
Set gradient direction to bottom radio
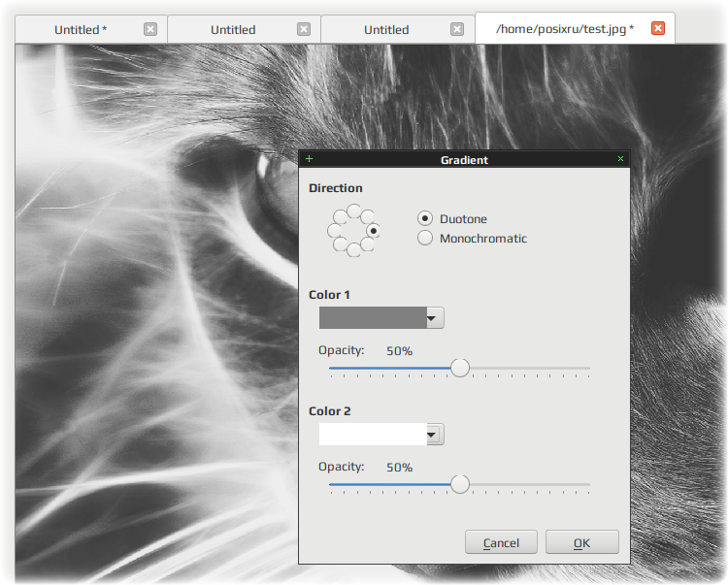[353, 249]
